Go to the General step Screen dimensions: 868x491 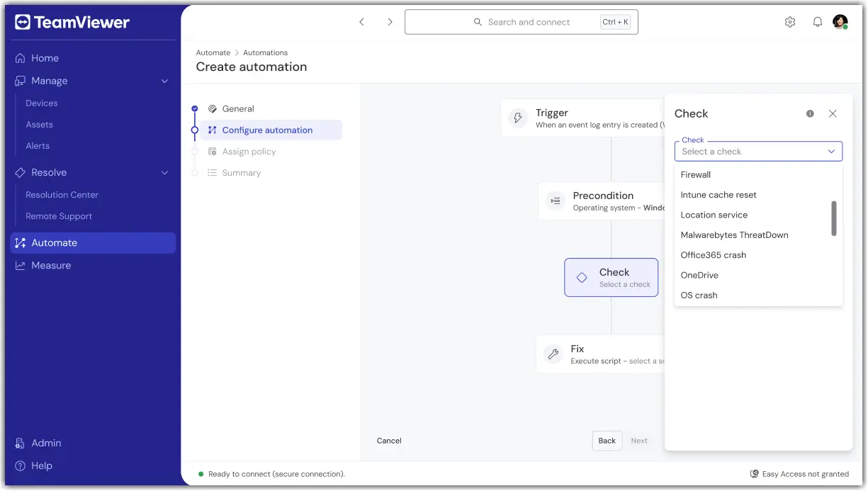point(238,109)
